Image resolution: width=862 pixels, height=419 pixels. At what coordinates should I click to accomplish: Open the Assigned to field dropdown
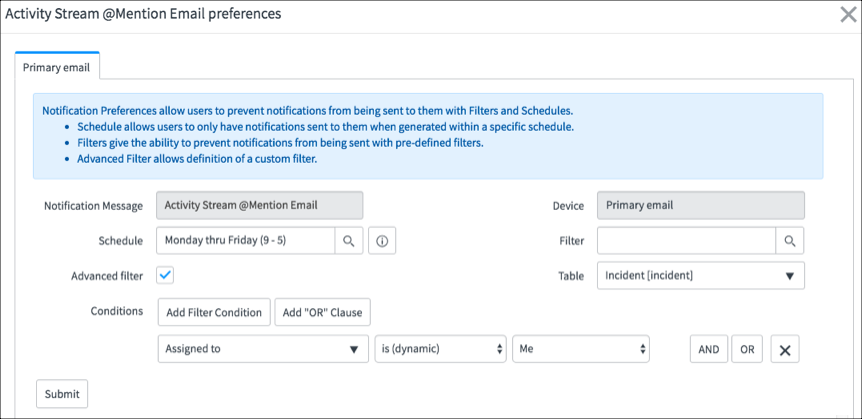point(263,349)
